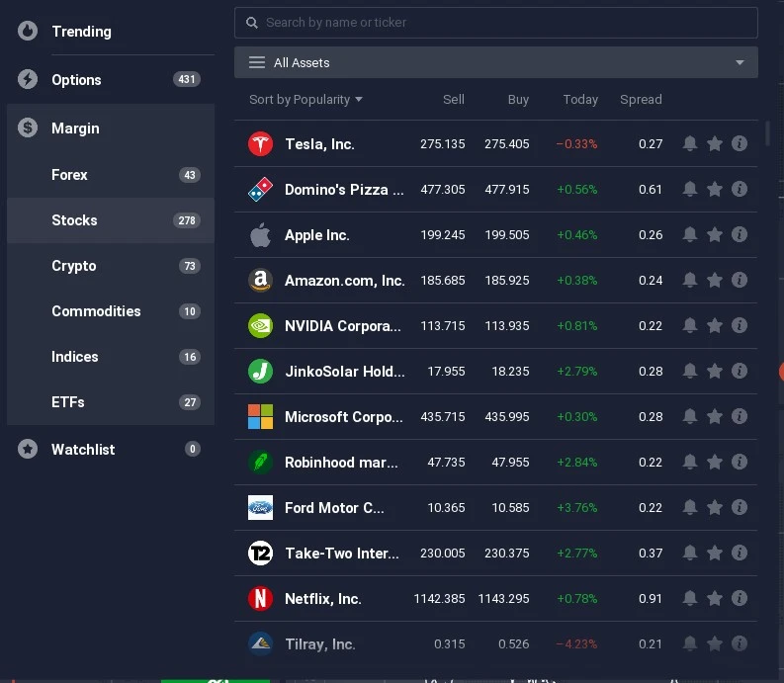Toggle favorite star for Microsoft Corporation

(x=715, y=417)
